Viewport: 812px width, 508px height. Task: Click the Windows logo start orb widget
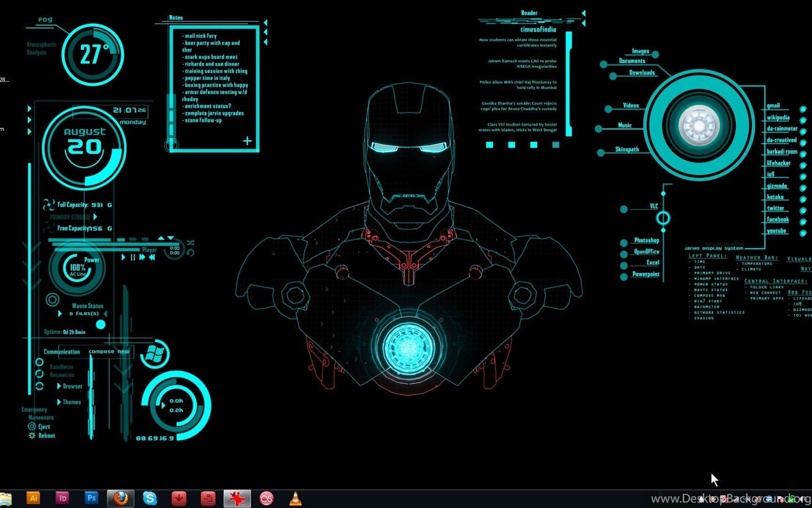click(x=154, y=355)
